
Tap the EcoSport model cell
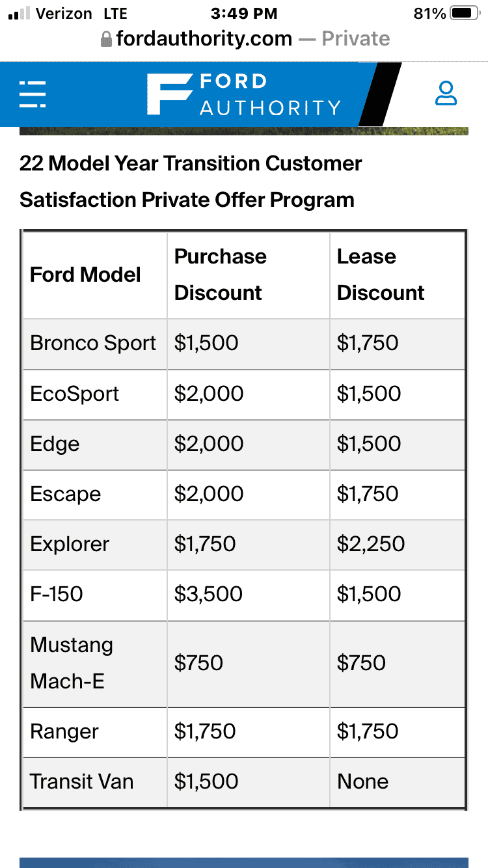(x=95, y=394)
